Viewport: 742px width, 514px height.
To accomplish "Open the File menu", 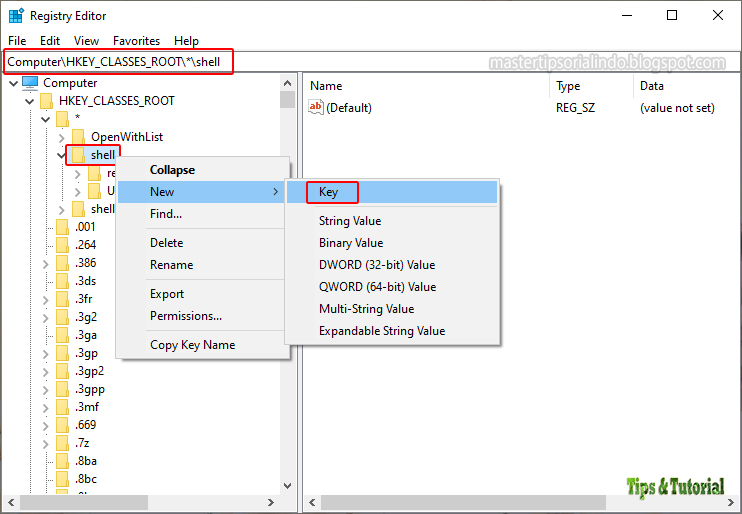I will (17, 41).
